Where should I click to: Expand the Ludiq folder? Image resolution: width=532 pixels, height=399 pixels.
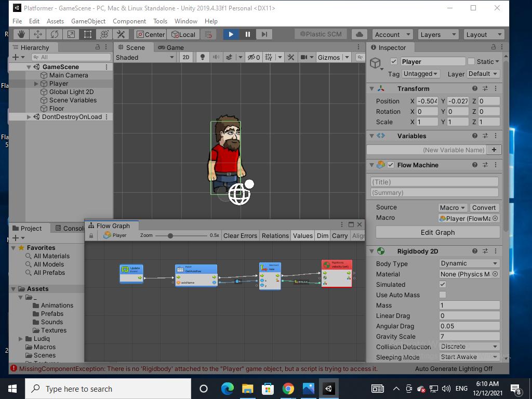[x=21, y=339]
